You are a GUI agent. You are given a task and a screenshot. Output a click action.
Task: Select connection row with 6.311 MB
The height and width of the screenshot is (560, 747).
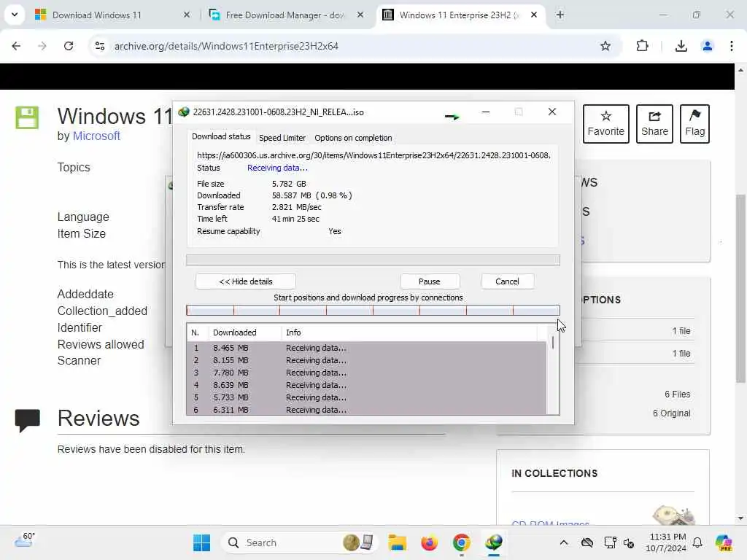(366, 410)
